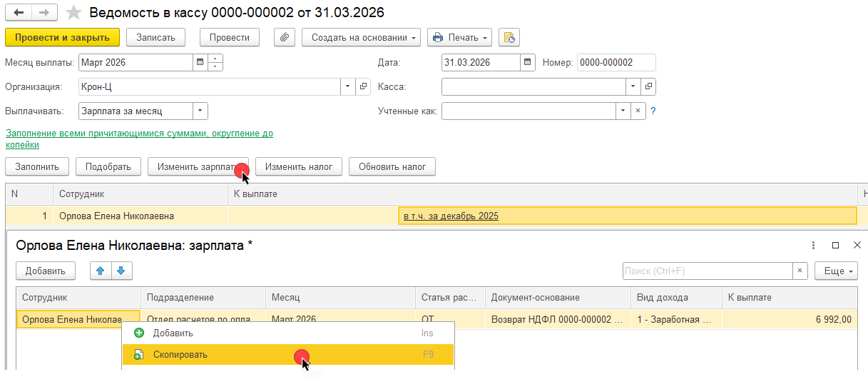Click Добавить button in salary window toolbar

[46, 271]
